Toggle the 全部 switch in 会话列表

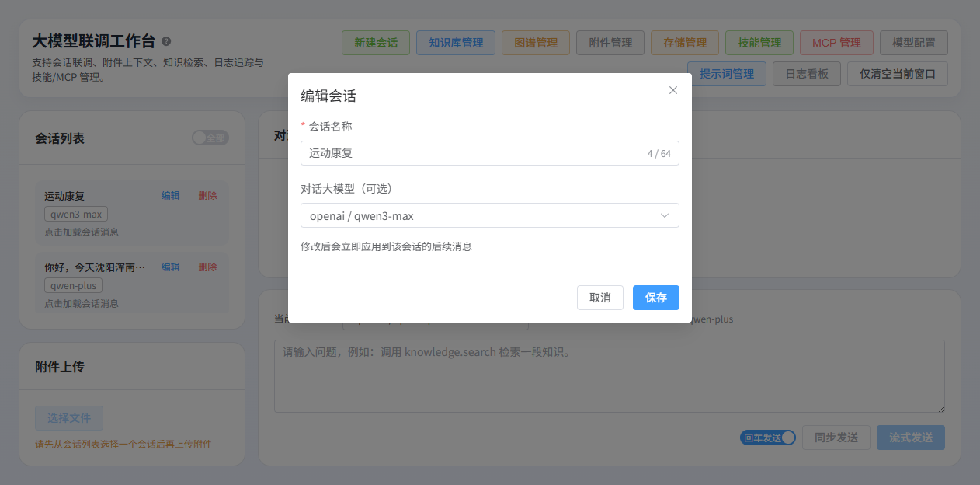(x=210, y=138)
